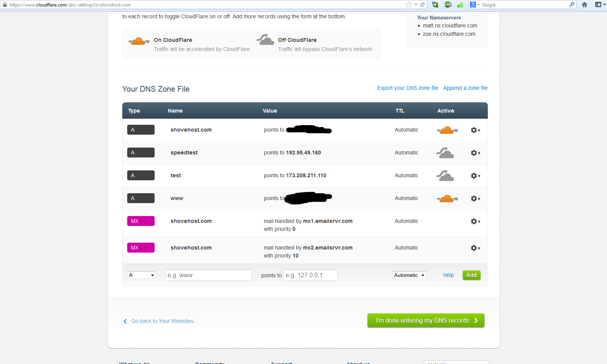Click the browser address bar URL
This screenshot has height=364, width=607.
(x=70, y=5)
